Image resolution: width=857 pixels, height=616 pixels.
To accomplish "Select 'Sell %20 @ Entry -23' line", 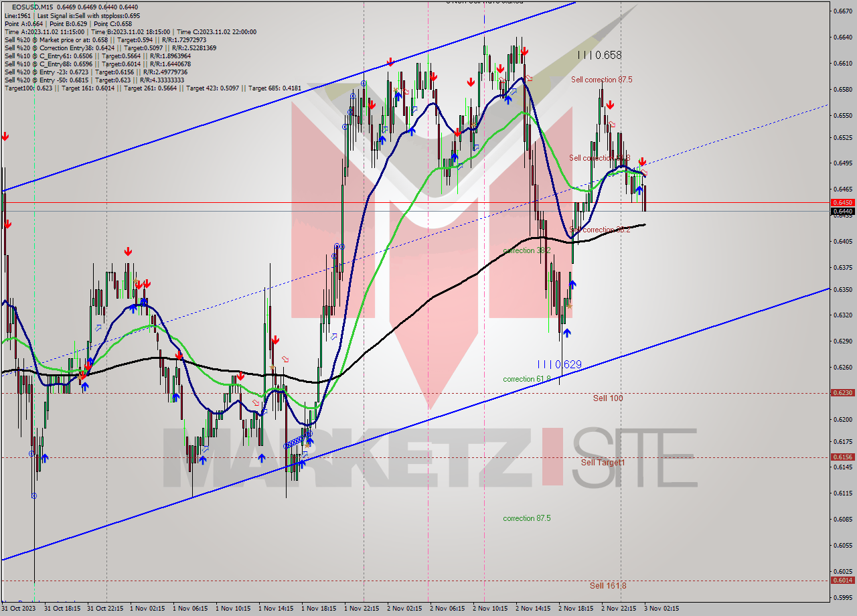I will [x=96, y=72].
